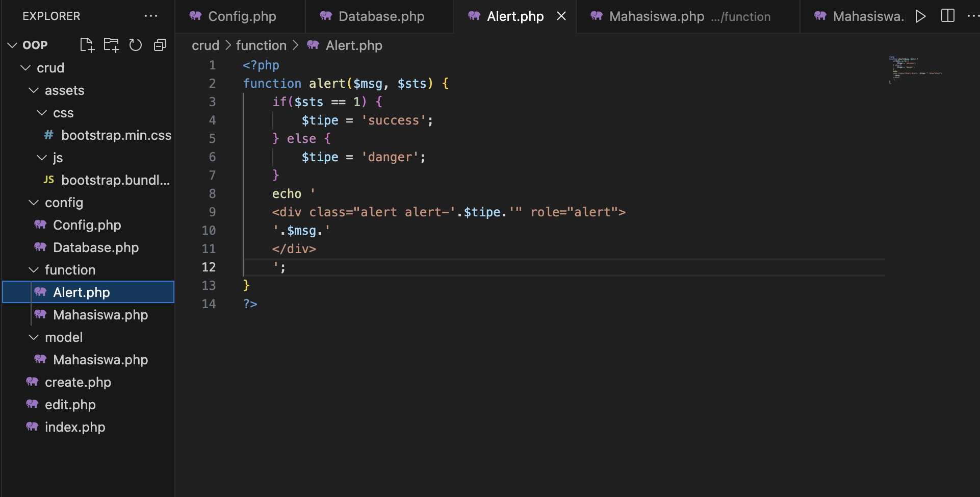Image resolution: width=980 pixels, height=497 pixels.
Task: Collapse the crud folder
Action: (x=25, y=68)
